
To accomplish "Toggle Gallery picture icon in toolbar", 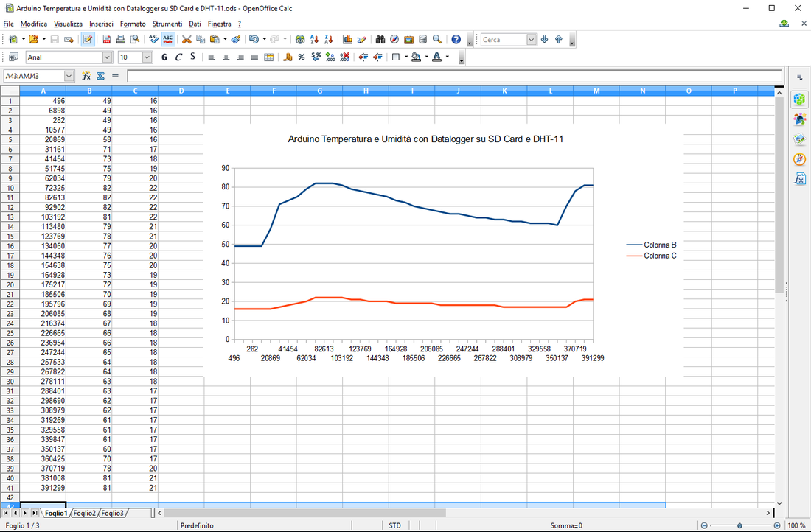I will [x=408, y=39].
